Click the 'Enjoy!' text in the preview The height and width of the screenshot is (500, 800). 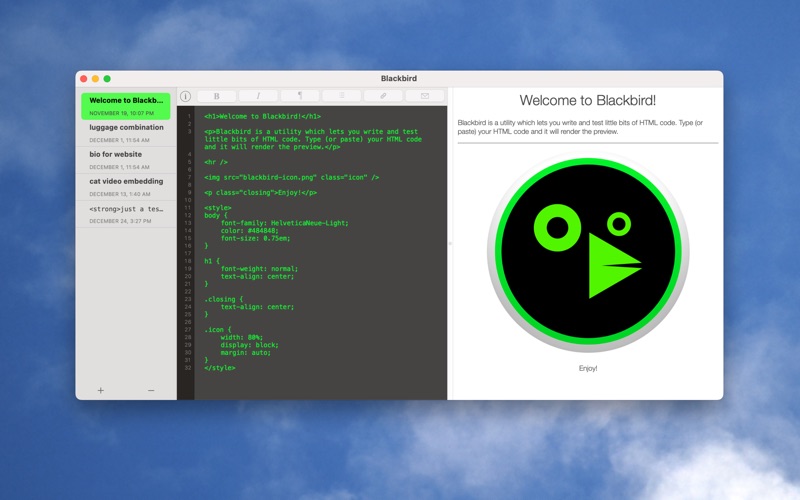tap(588, 368)
